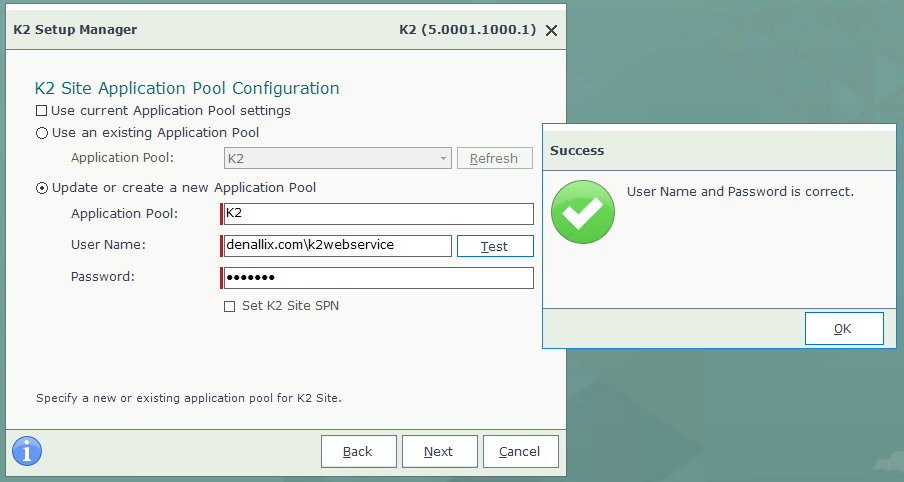Cancel the K2 setup
The width and height of the screenshot is (904, 482).
(x=521, y=451)
